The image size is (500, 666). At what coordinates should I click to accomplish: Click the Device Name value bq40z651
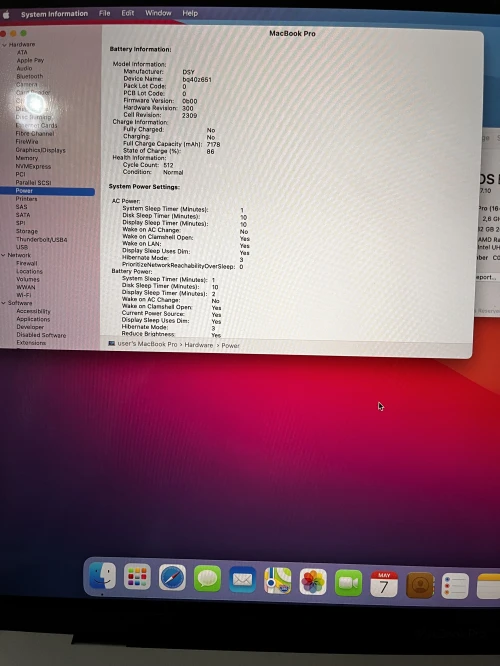[x=197, y=79]
